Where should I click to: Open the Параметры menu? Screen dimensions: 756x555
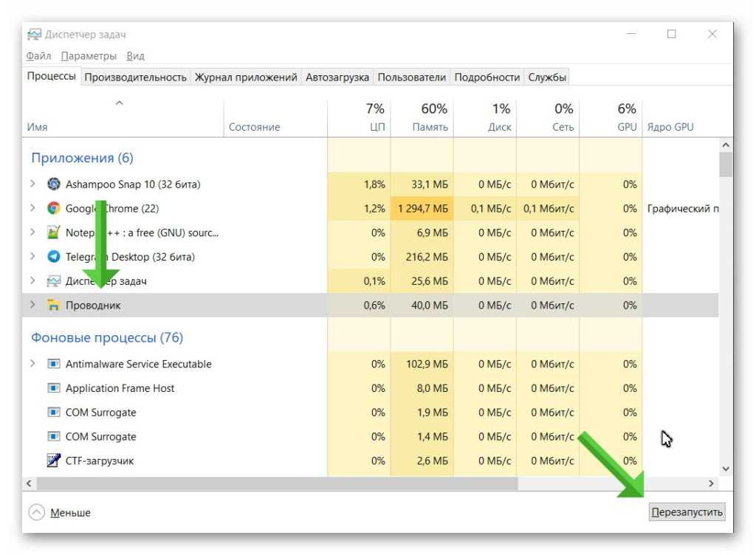tap(89, 55)
